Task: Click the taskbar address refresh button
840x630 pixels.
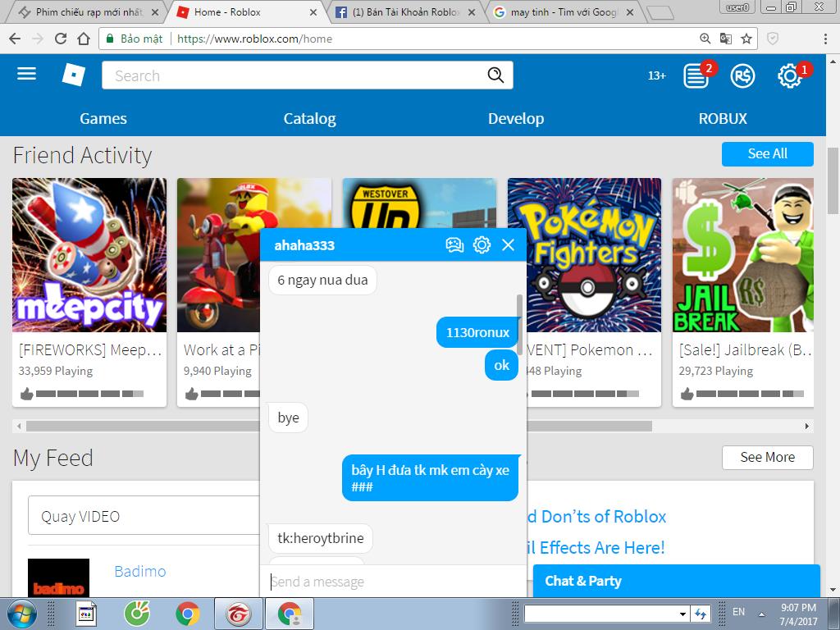Action: (700, 614)
